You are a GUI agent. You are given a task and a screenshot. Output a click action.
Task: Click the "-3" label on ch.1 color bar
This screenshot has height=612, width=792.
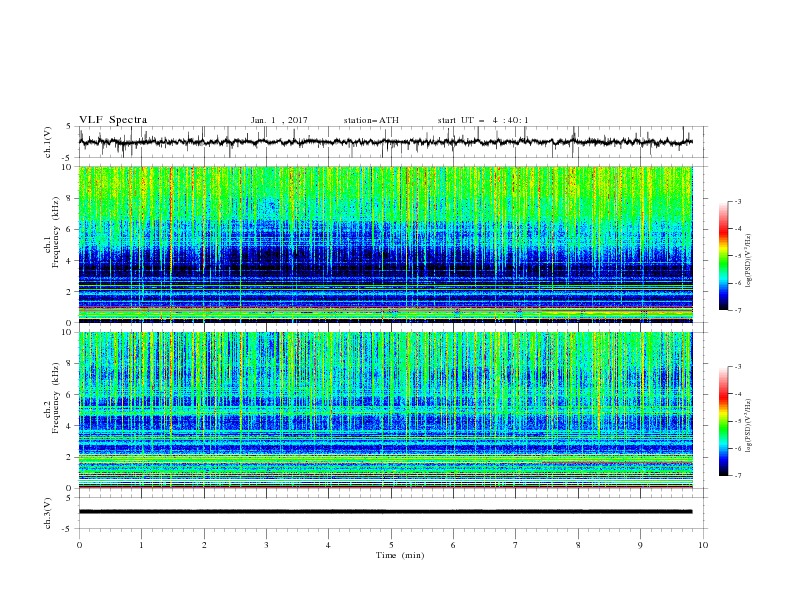(x=737, y=201)
